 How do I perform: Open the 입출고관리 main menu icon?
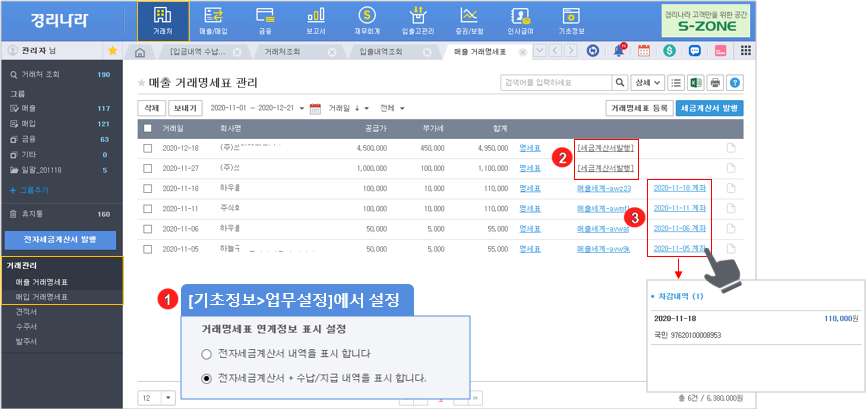[x=419, y=20]
